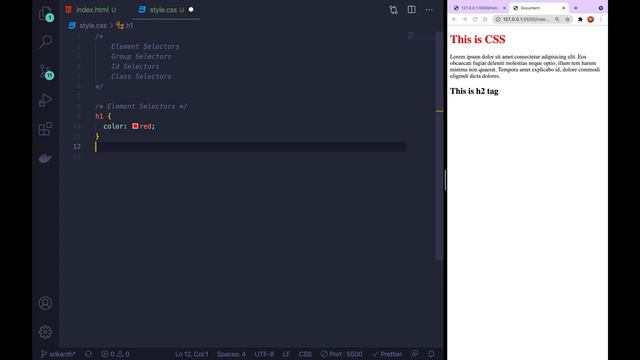
Task: Click the h1 selector in the code
Action: [99, 116]
